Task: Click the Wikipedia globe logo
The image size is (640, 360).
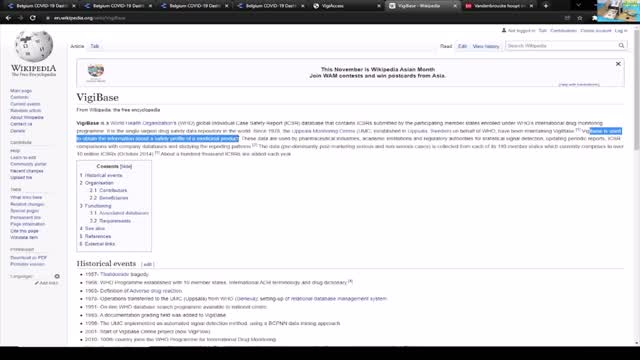Action: click(33, 46)
